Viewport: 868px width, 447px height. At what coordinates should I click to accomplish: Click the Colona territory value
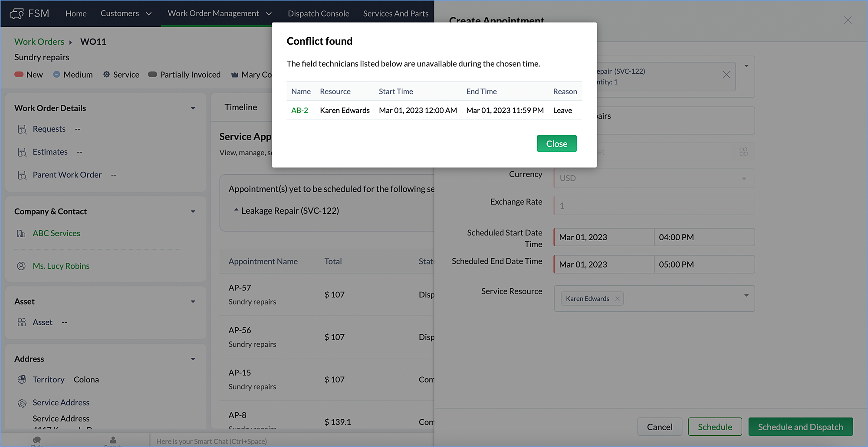point(86,380)
